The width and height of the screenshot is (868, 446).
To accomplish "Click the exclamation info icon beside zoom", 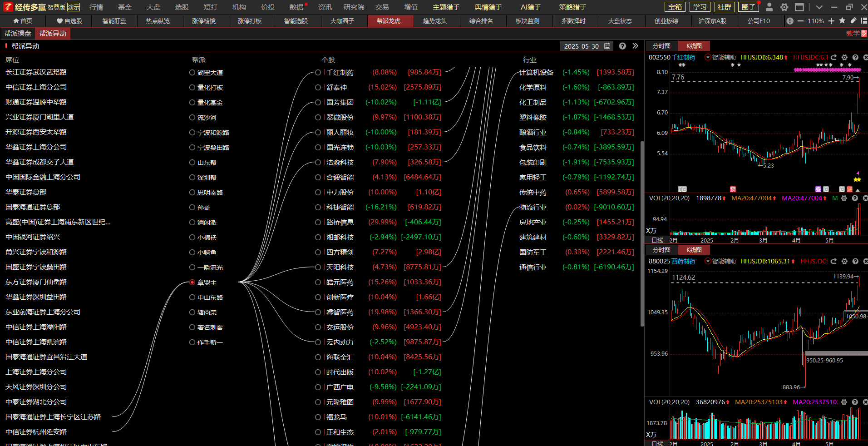I will [790, 21].
